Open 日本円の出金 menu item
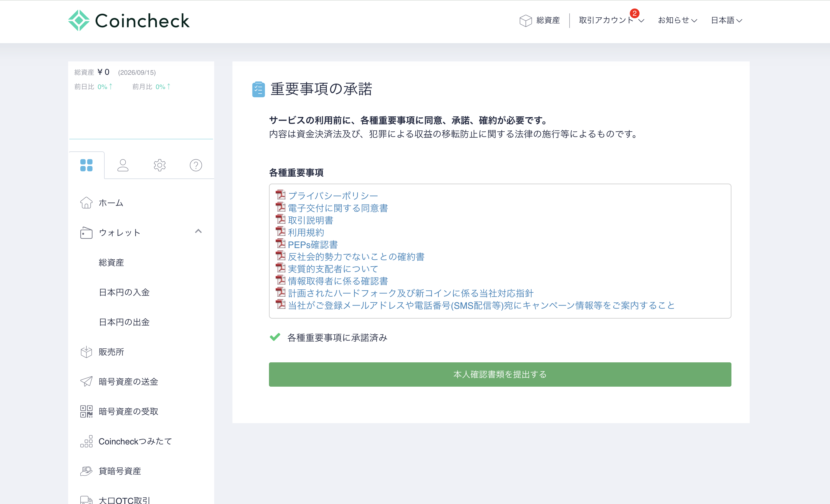This screenshot has width=830, height=504. pyautogui.click(x=124, y=322)
